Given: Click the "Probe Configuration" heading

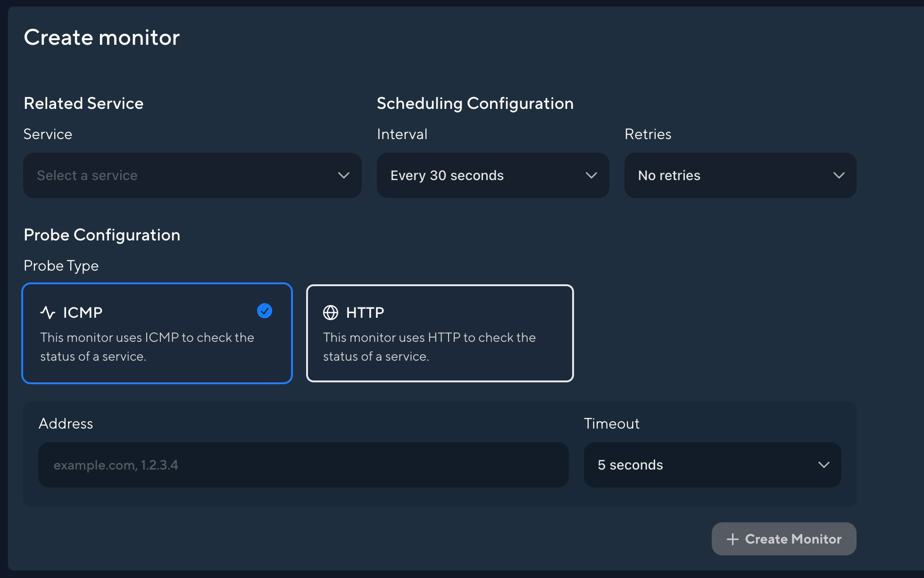Looking at the screenshot, I should (x=102, y=235).
